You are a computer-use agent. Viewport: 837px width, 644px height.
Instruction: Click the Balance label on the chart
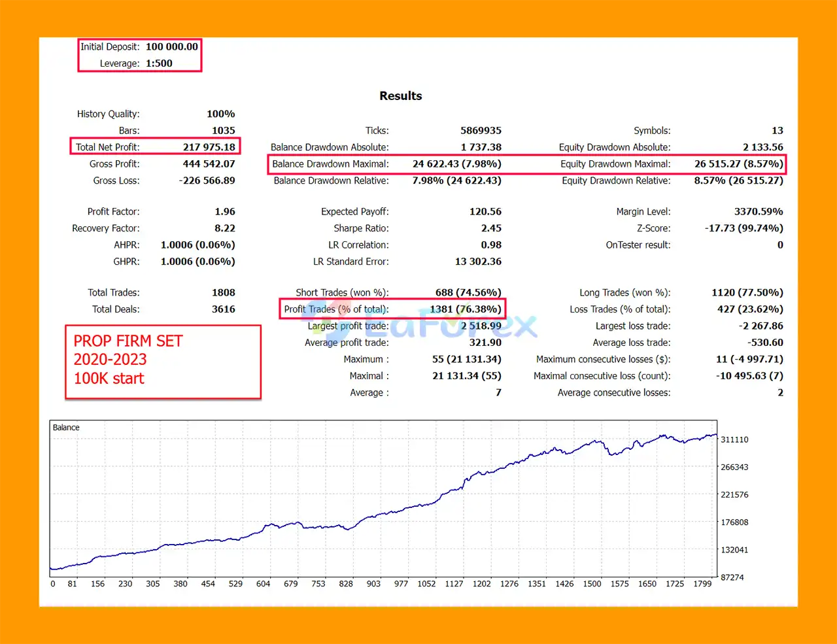(x=66, y=428)
